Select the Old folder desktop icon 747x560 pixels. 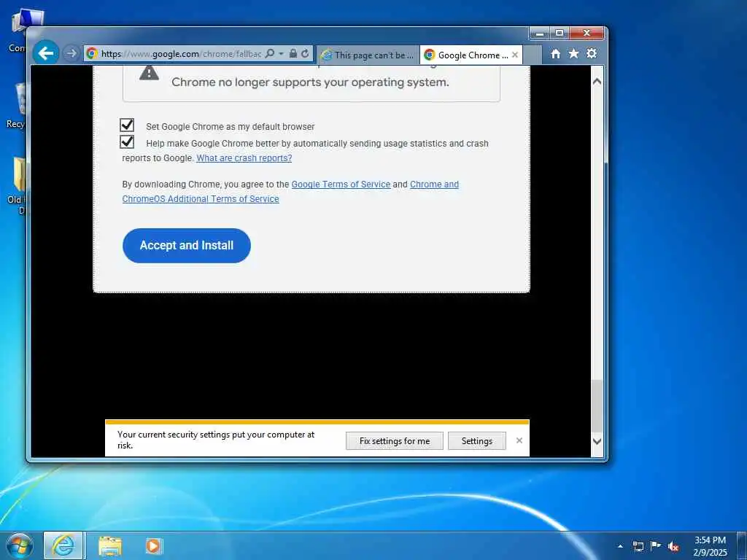(17, 186)
